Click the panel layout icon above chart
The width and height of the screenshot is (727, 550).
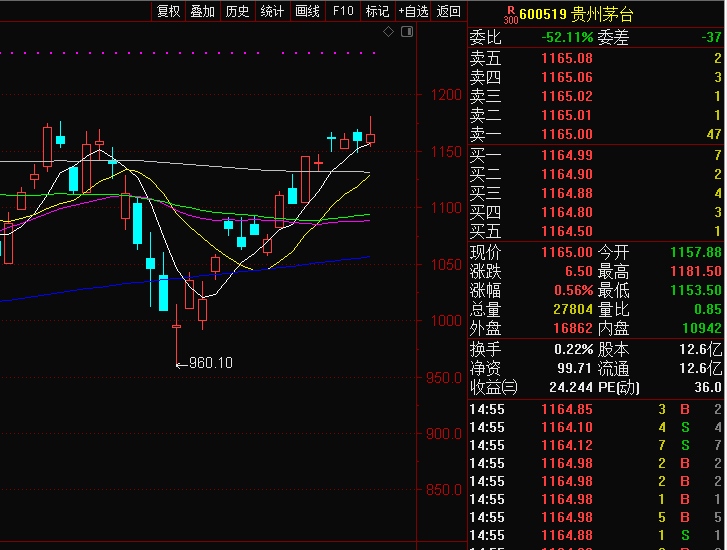coord(407,33)
